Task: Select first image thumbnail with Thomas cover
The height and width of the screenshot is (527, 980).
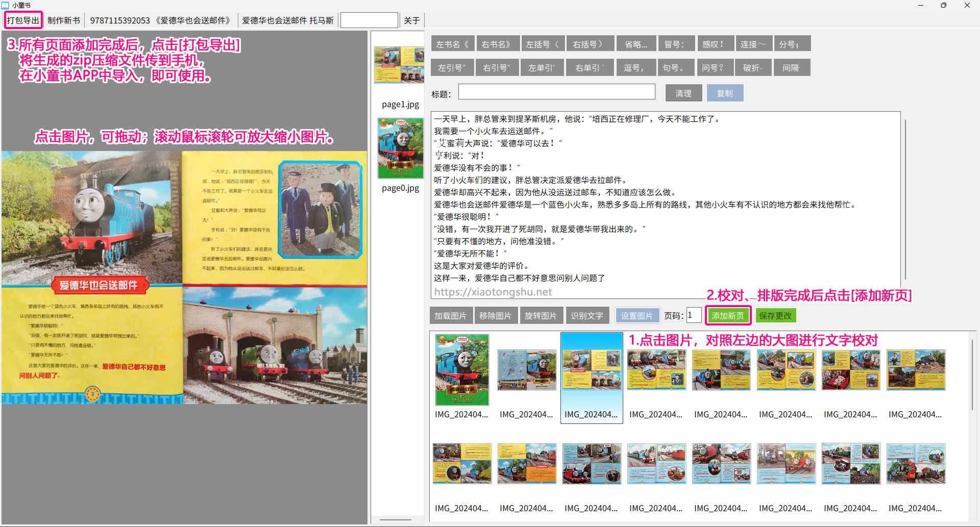Action: pyautogui.click(x=462, y=377)
